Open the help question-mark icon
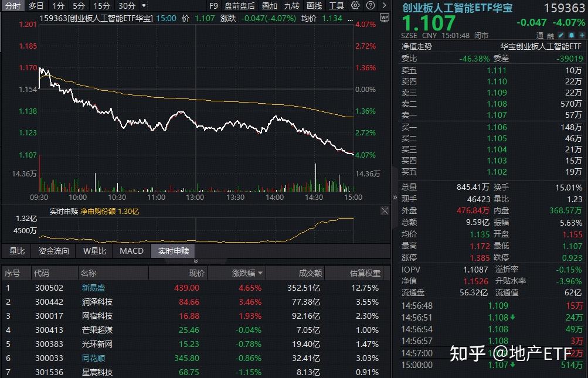The width and height of the screenshot is (588, 378). [371, 6]
